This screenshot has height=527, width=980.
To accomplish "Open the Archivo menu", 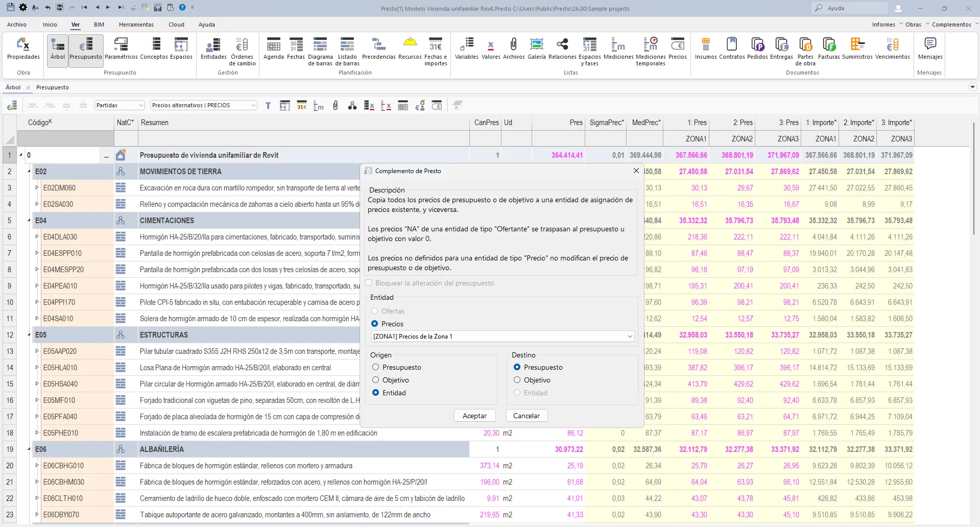I will (17, 25).
